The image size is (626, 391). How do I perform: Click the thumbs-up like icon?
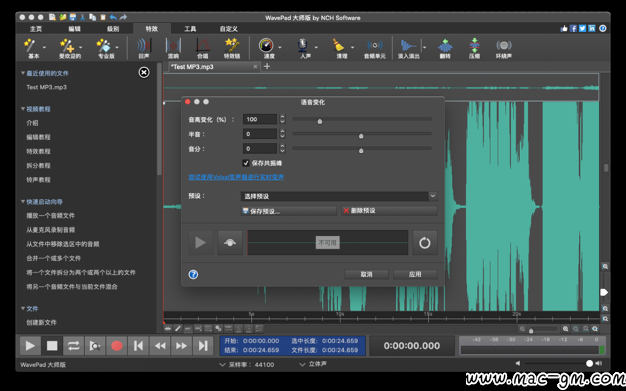[x=564, y=28]
